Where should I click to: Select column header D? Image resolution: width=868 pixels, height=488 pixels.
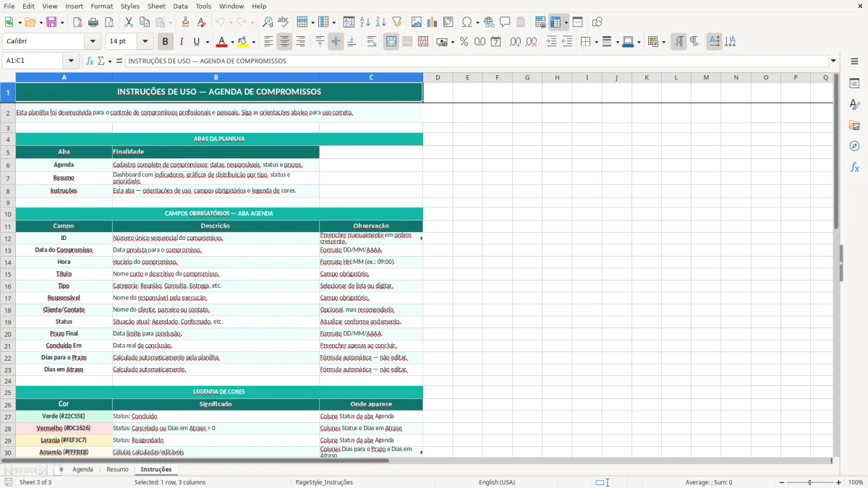coord(438,77)
